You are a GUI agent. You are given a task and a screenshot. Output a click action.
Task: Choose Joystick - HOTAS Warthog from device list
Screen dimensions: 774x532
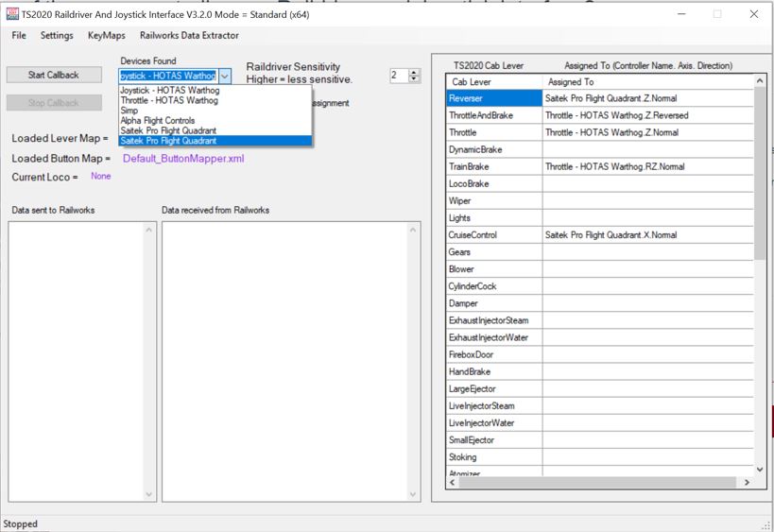coord(169,91)
